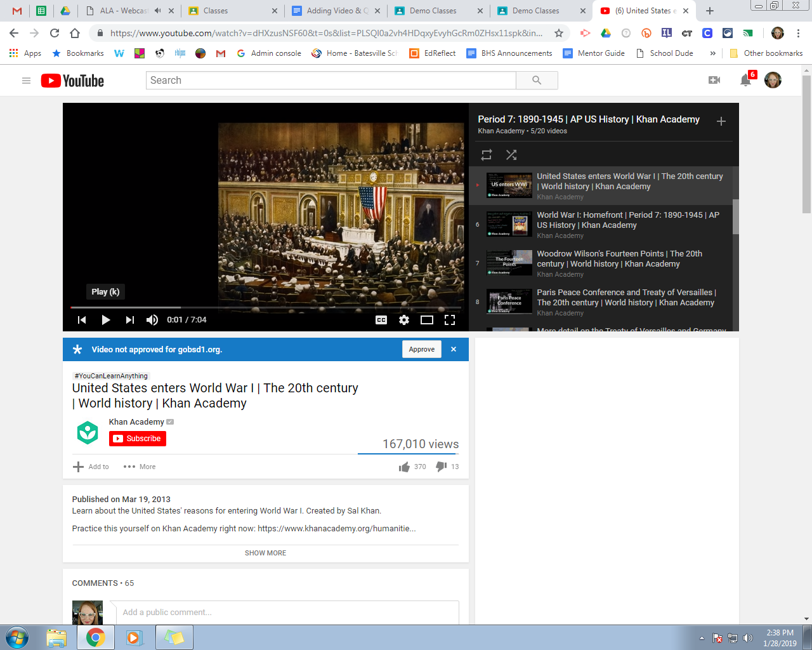Open the YouTube hamburger guide menu
Screen dimensions: 812x650
click(x=26, y=81)
